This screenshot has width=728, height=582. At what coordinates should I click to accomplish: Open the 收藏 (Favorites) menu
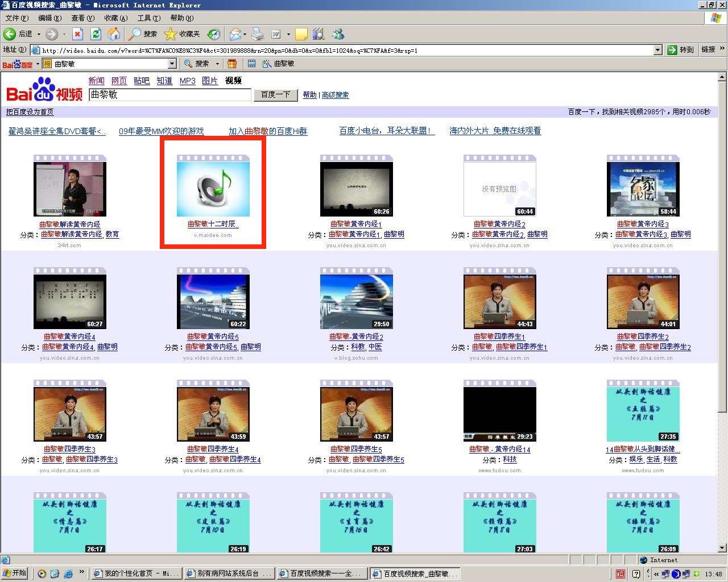tap(115, 18)
